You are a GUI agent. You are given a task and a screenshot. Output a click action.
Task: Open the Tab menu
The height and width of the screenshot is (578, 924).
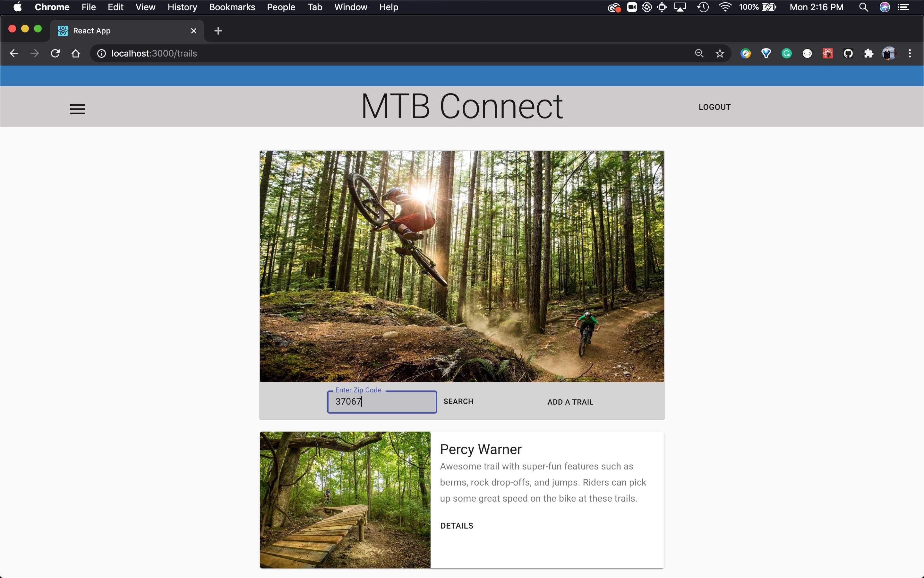pyautogui.click(x=315, y=7)
